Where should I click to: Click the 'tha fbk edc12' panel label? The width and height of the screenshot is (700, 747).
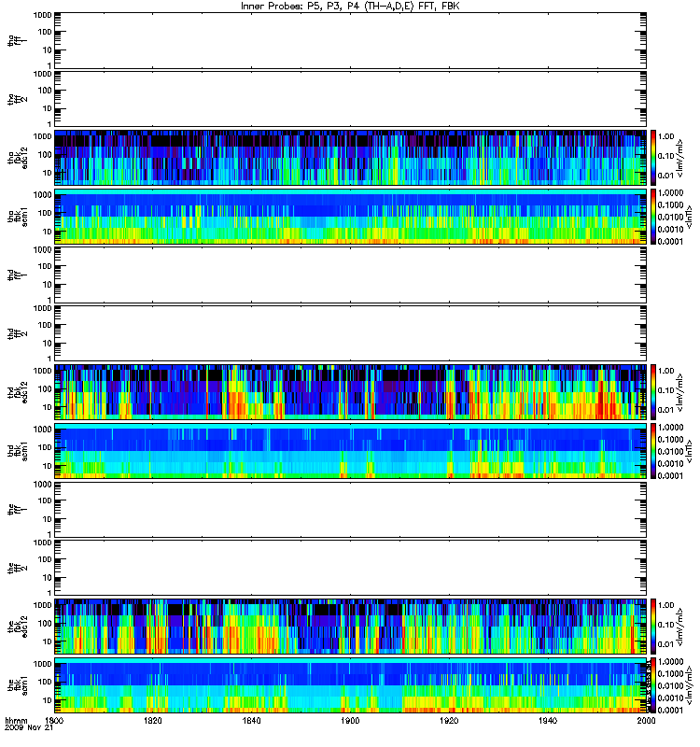pyautogui.click(x=17, y=158)
